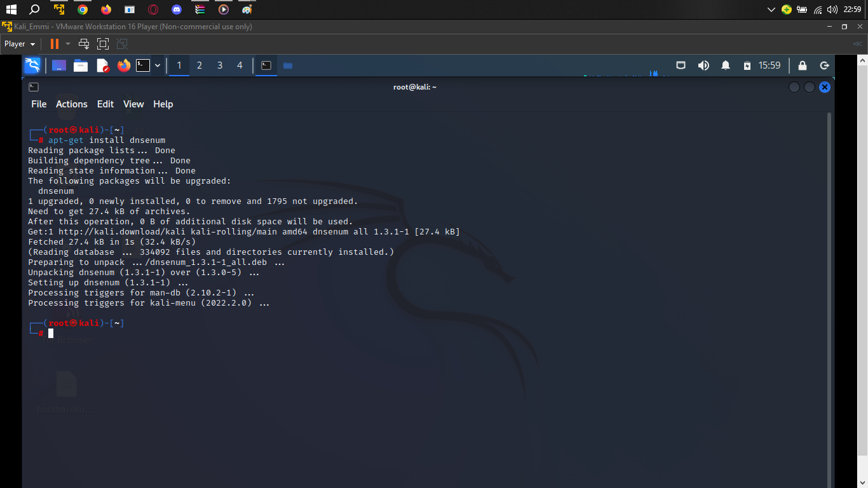Open Discord from Windows taskbar
This screenshot has width=868, height=488.
pos(177,10)
